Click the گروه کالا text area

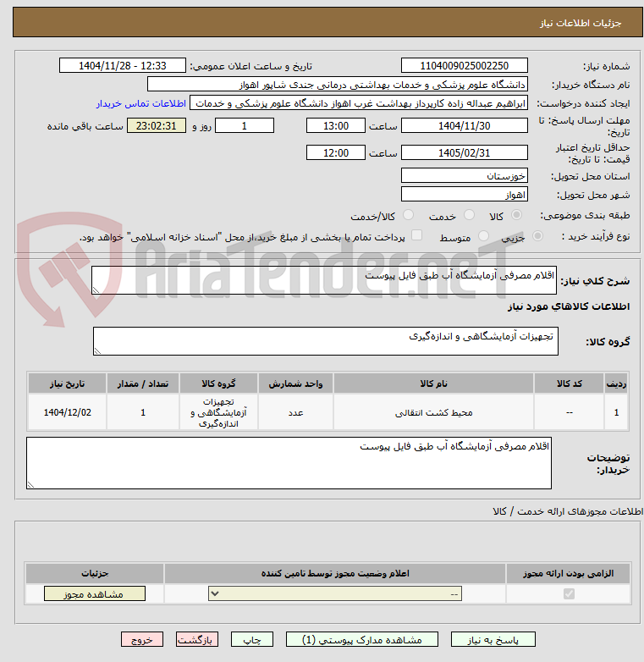(325, 340)
